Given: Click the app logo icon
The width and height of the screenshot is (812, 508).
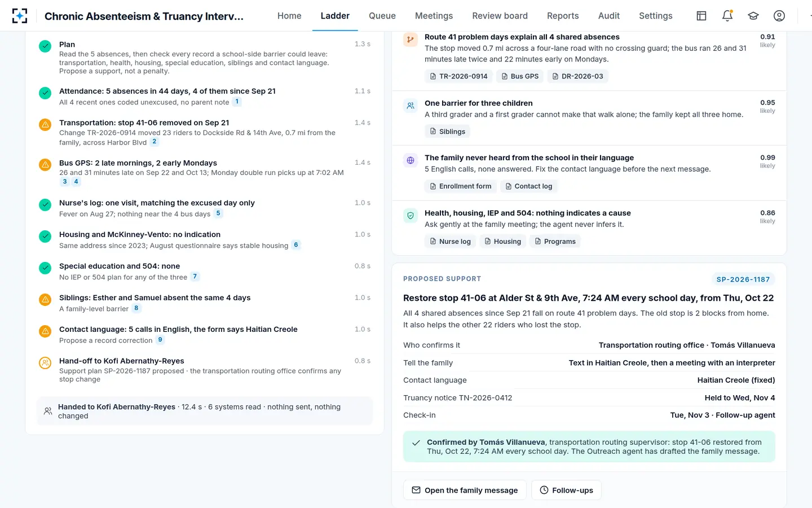Looking at the screenshot, I should [x=20, y=16].
